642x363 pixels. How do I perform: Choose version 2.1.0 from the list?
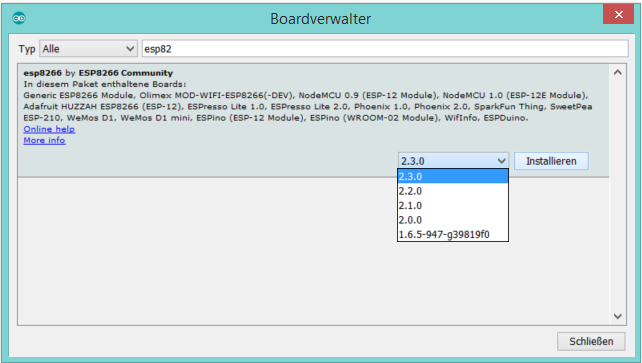tap(453, 205)
